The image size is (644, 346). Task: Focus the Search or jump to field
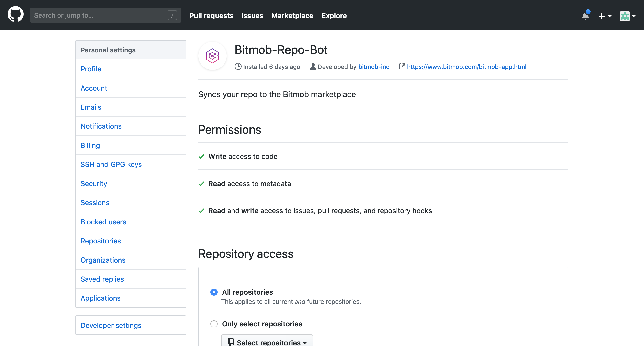coord(106,15)
